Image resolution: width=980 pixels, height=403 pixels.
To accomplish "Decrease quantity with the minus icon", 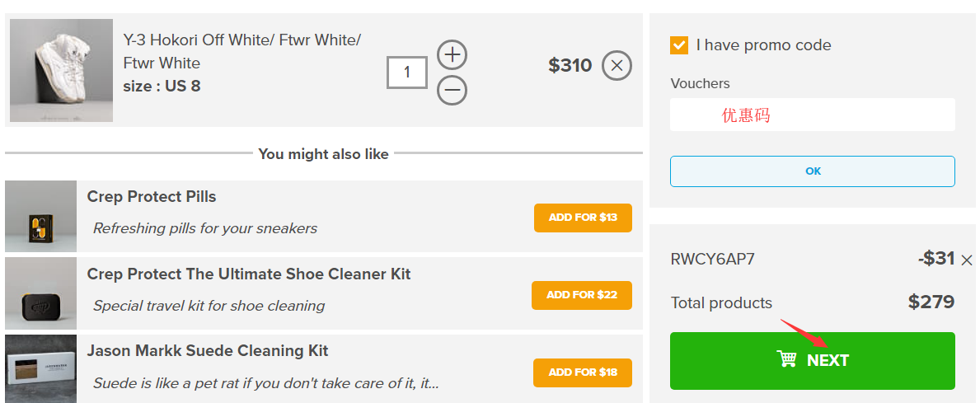I will [452, 90].
